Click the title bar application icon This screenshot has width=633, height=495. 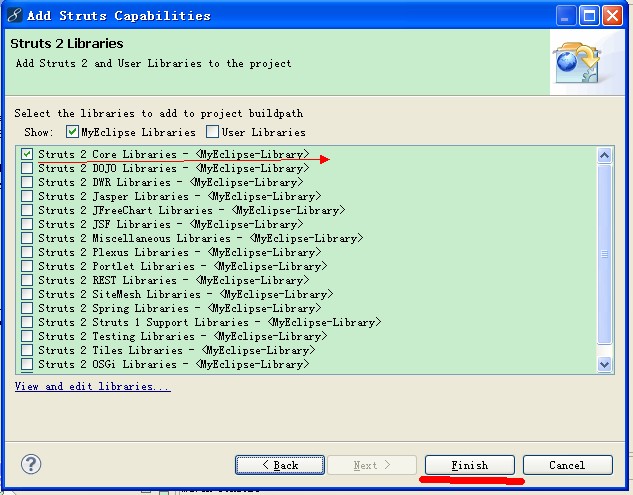point(14,15)
